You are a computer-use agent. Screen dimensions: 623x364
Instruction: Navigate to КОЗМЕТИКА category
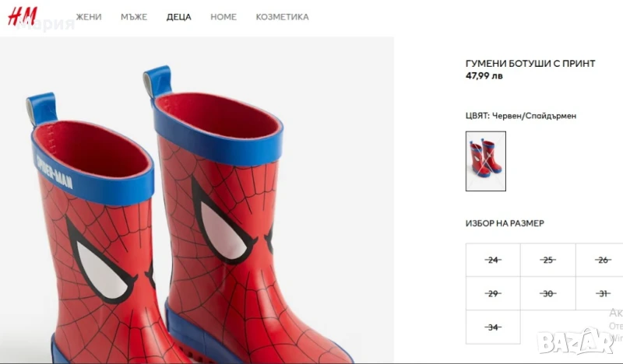[x=282, y=17]
